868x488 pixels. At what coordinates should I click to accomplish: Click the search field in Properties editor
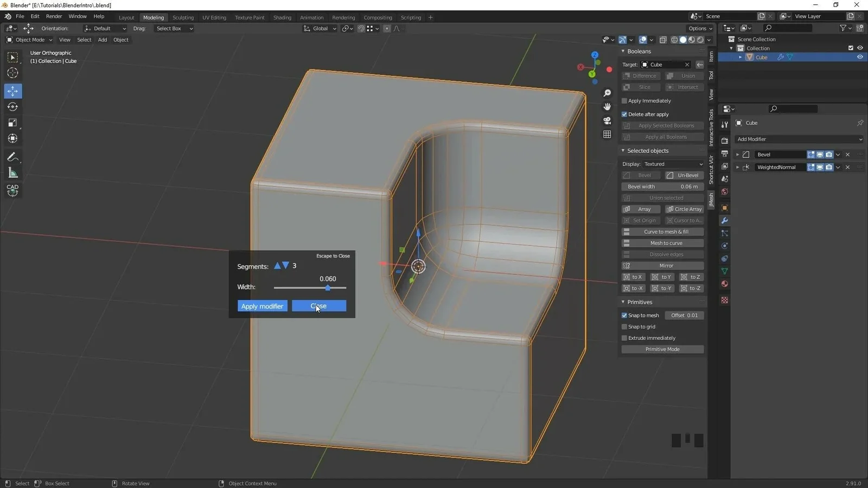pyautogui.click(x=793, y=108)
